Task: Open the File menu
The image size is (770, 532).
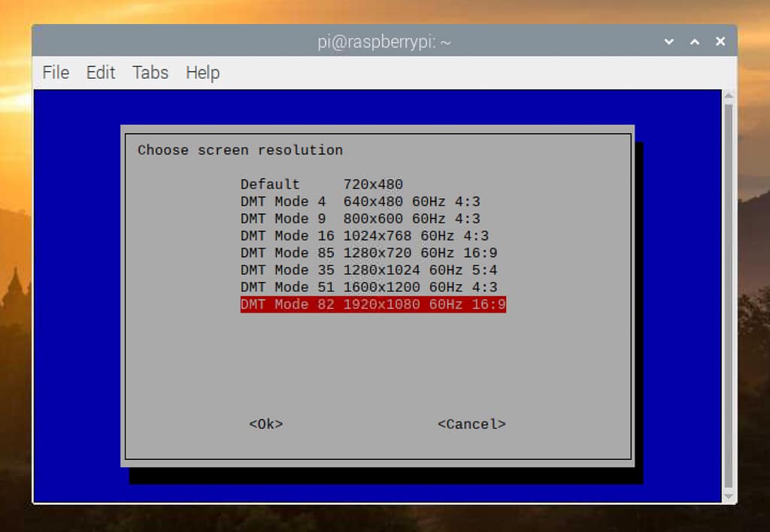Action: tap(56, 72)
